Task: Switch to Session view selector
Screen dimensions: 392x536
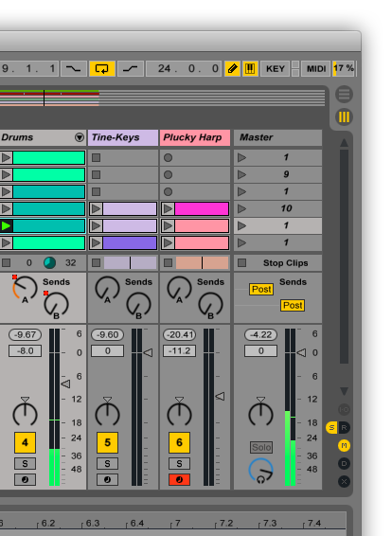Action: click(x=344, y=116)
